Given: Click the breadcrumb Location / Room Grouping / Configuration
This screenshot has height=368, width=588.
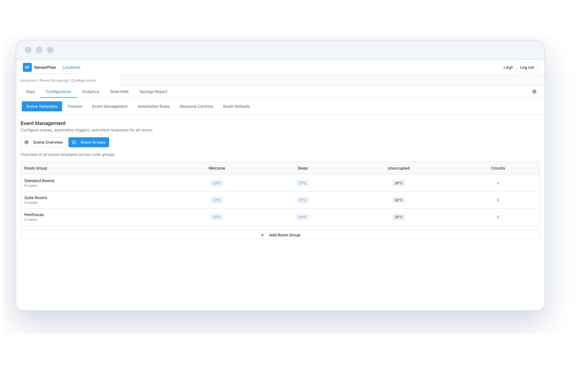Looking at the screenshot, I should coord(58,80).
